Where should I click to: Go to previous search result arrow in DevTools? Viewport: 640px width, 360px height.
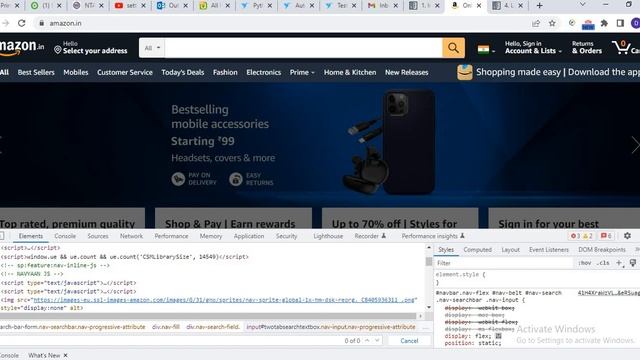367,340
